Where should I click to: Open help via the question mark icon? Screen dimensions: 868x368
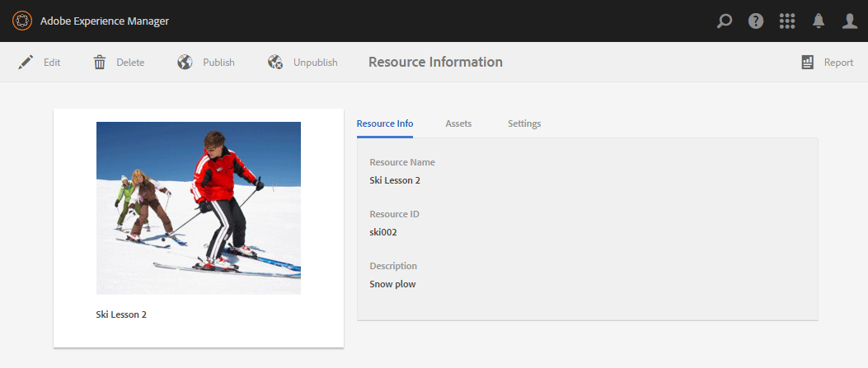pyautogui.click(x=756, y=21)
